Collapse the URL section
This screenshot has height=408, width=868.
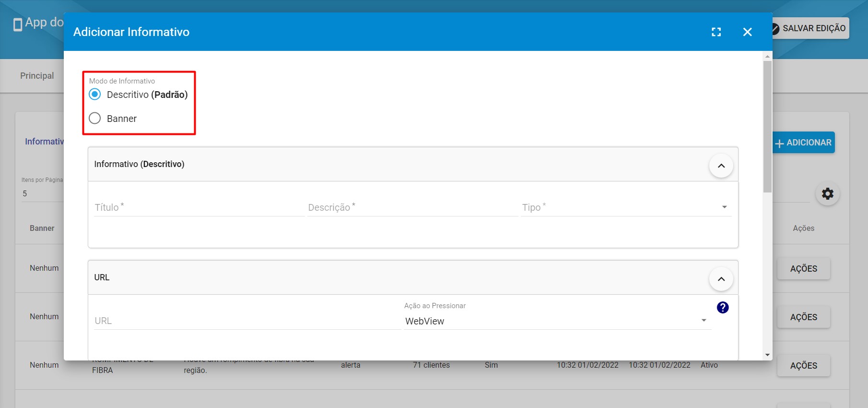tap(721, 279)
